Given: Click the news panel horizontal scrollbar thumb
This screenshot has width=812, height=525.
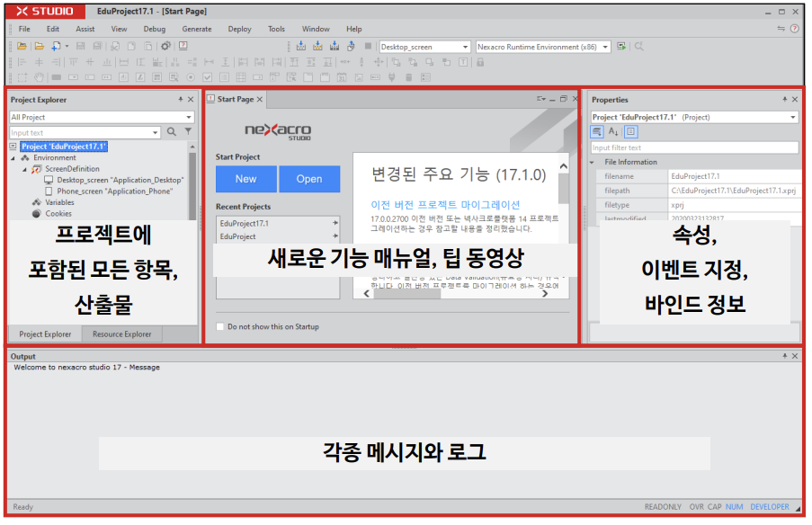Looking at the screenshot, I should pyautogui.click(x=407, y=294).
